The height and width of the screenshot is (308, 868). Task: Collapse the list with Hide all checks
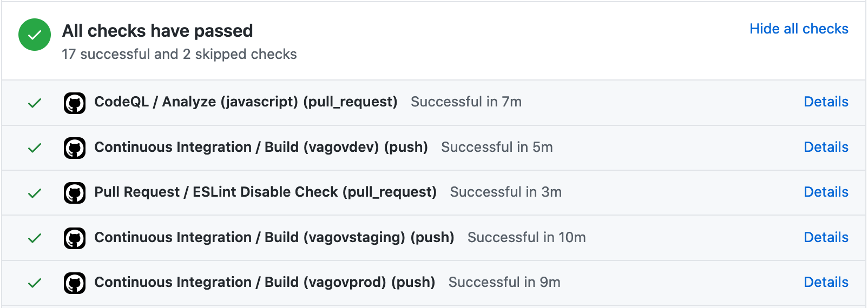click(x=798, y=29)
